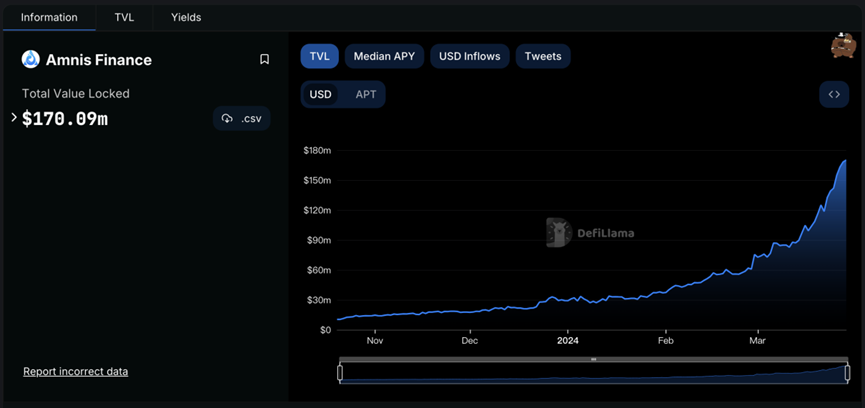Toggle the TVL chart series
The image size is (865, 408).
pos(319,56)
